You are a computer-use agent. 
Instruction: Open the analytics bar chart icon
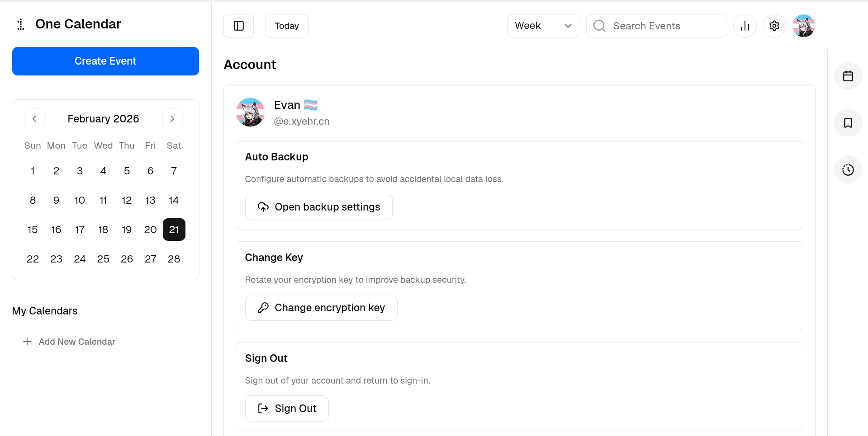pos(745,26)
